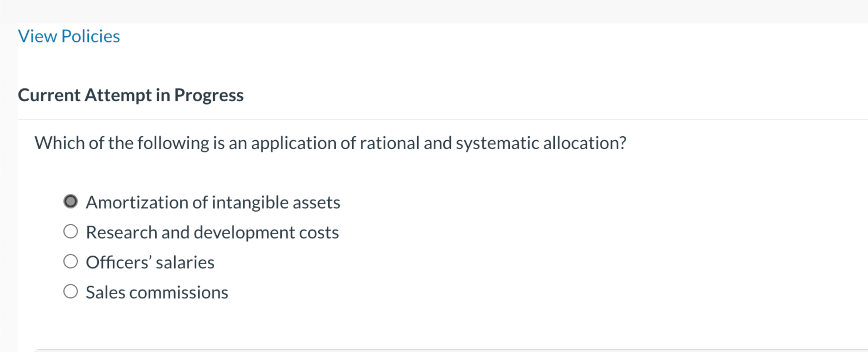
Task: Click the Current Attempt in Progress heading
Action: [131, 95]
